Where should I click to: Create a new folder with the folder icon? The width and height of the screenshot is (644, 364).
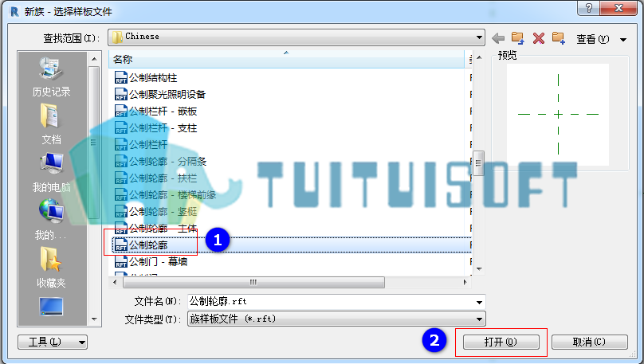[559, 38]
